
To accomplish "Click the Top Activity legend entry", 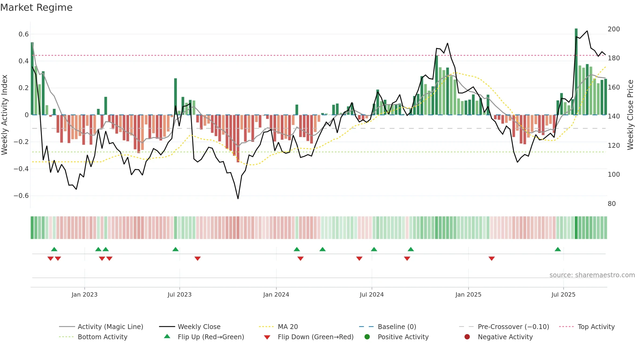I will (x=587, y=327).
